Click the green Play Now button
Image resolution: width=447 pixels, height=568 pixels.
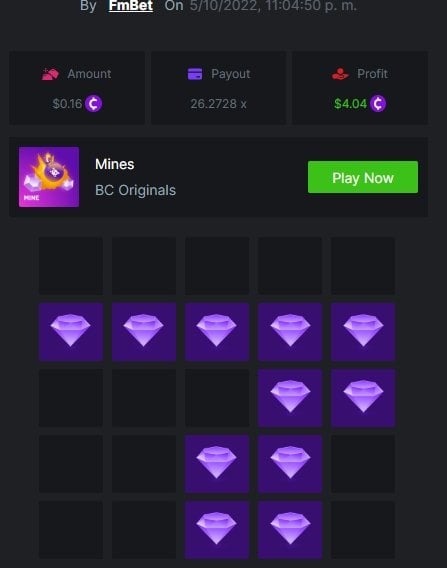click(x=363, y=177)
